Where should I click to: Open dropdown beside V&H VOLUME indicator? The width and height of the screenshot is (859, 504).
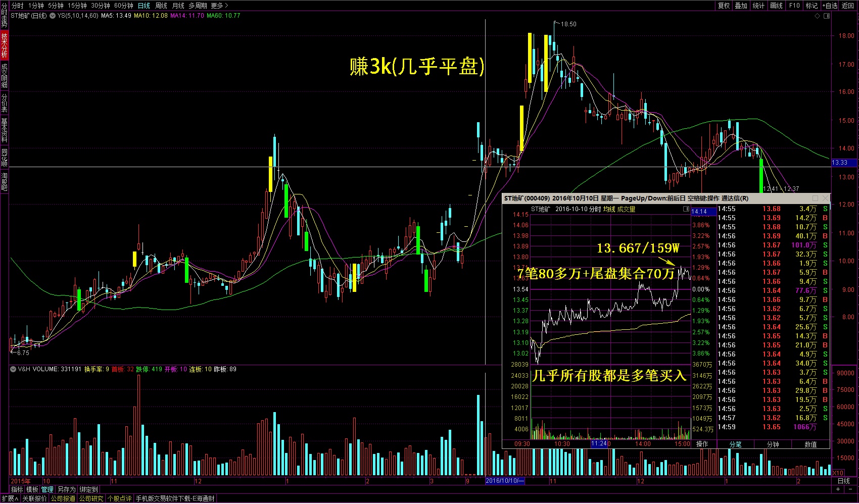pos(13,369)
